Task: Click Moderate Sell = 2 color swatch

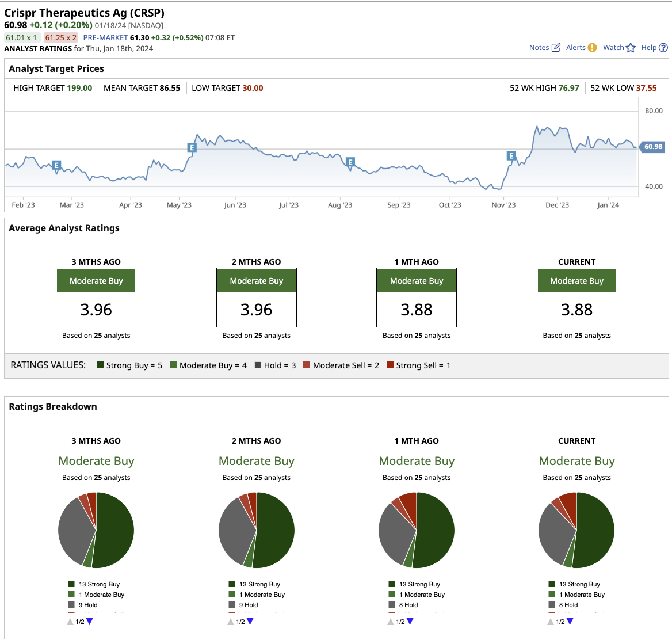Action: 307,365
